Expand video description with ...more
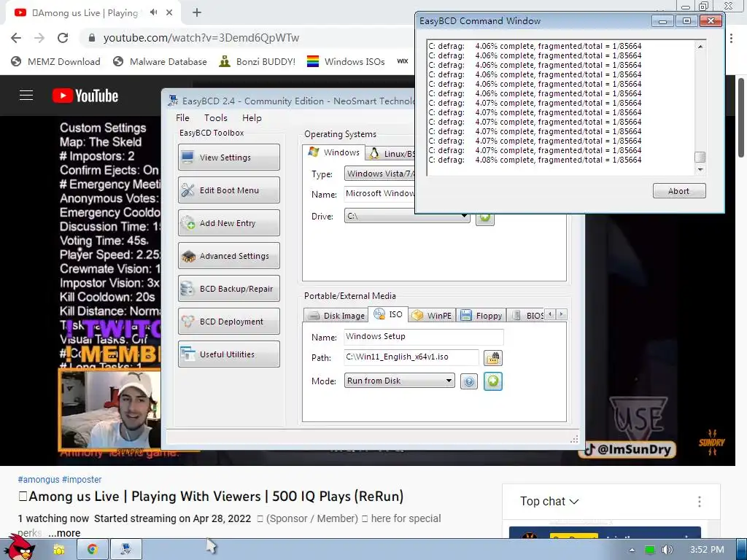The image size is (747, 560). (64, 533)
